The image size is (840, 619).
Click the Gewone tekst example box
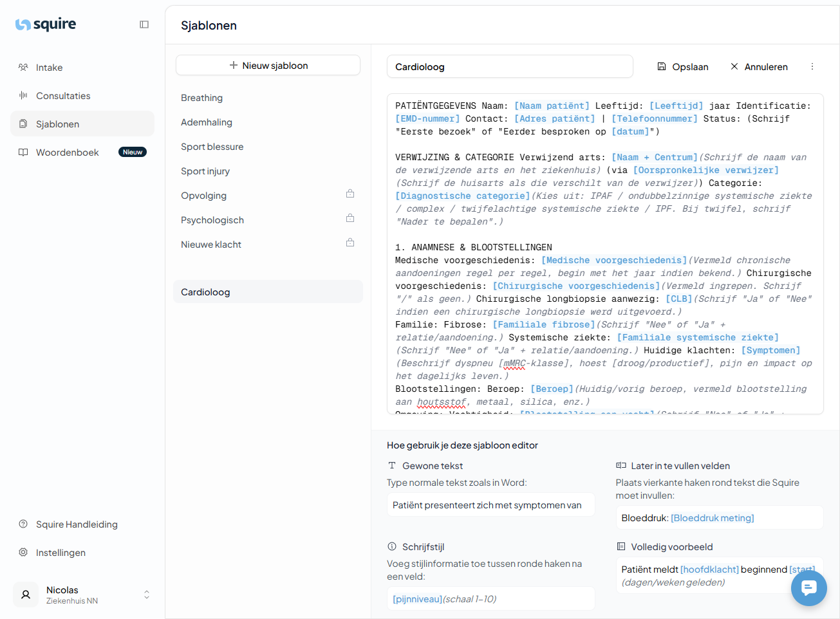point(490,505)
